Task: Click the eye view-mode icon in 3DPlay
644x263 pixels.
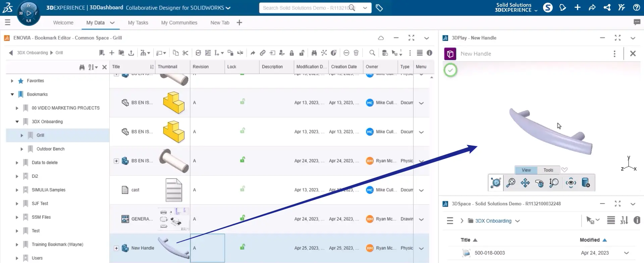Action: pyautogui.click(x=571, y=183)
